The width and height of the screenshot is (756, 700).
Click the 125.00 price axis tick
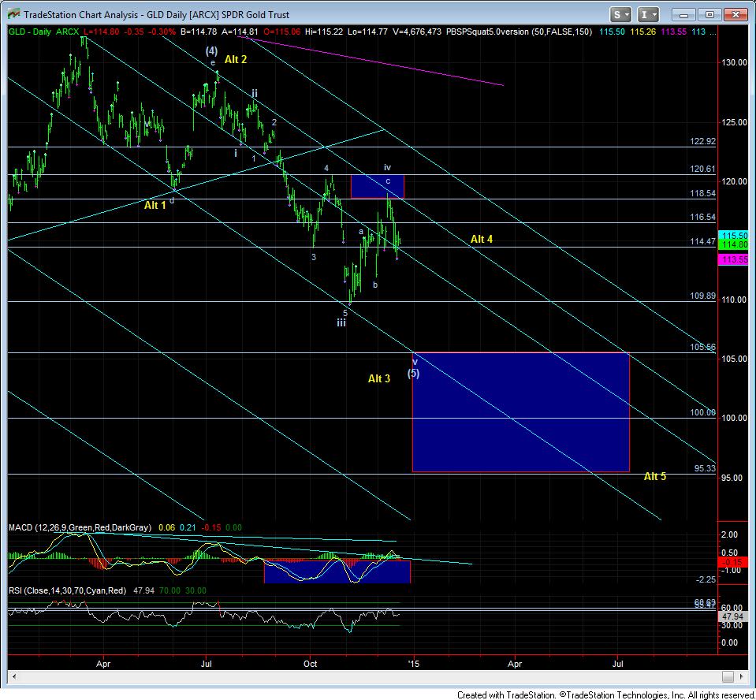click(x=733, y=122)
